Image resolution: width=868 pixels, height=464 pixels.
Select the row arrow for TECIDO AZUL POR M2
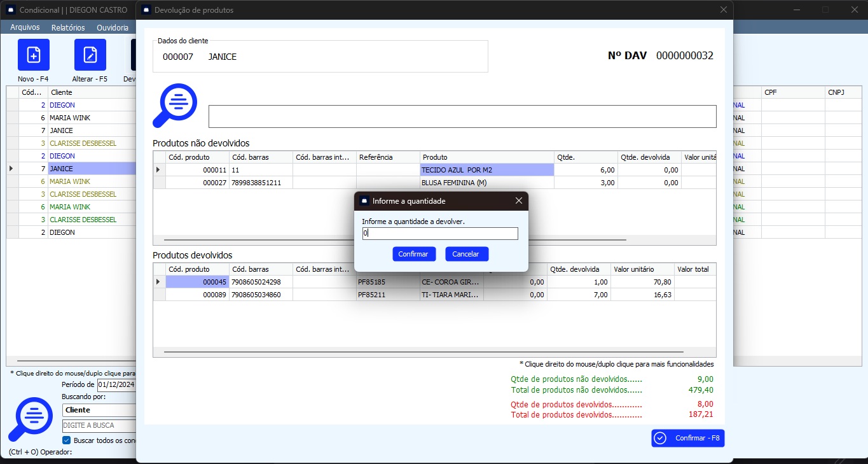click(158, 170)
